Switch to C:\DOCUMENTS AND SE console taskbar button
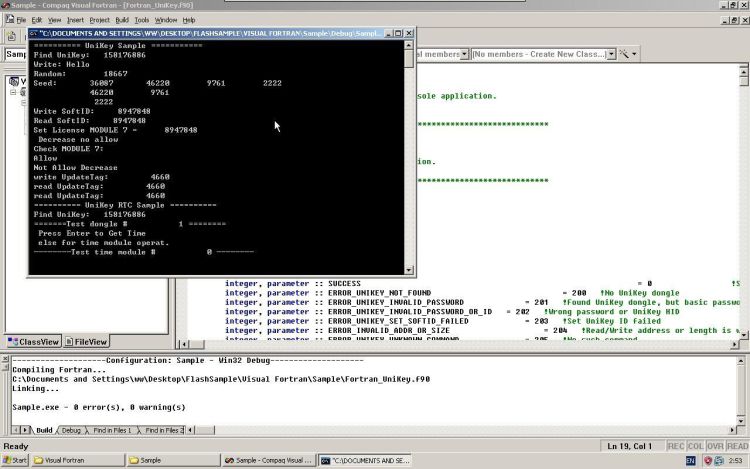Viewport: 750px width, 469px height. (364, 460)
